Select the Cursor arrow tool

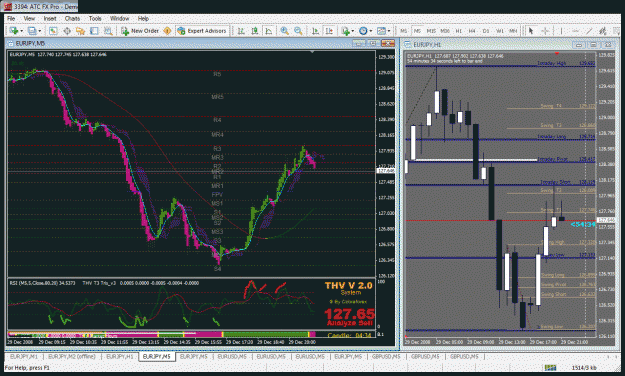(531, 31)
